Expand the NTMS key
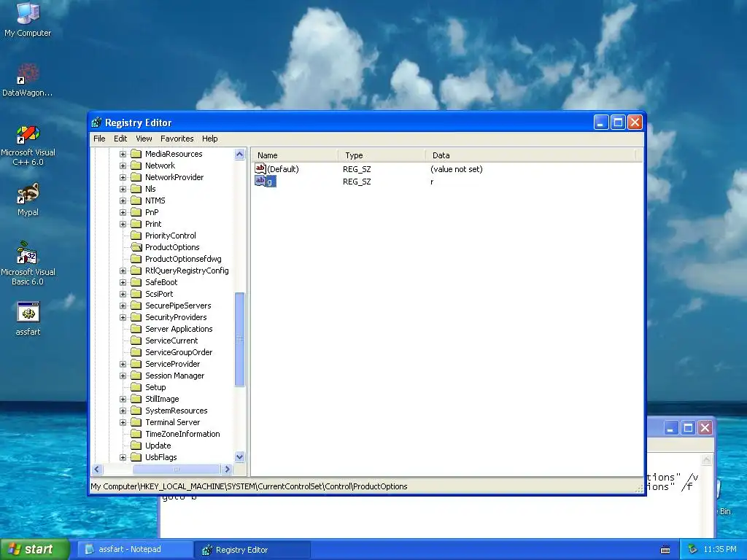 123,201
